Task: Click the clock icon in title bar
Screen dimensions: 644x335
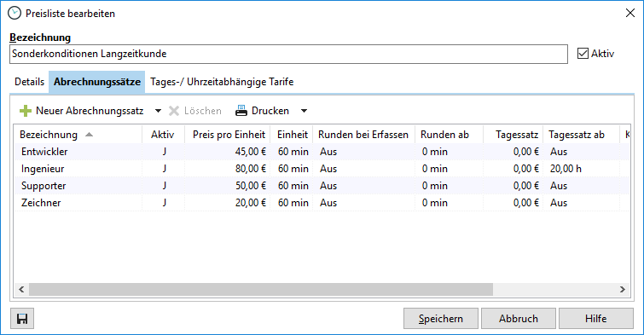Action: (15, 13)
